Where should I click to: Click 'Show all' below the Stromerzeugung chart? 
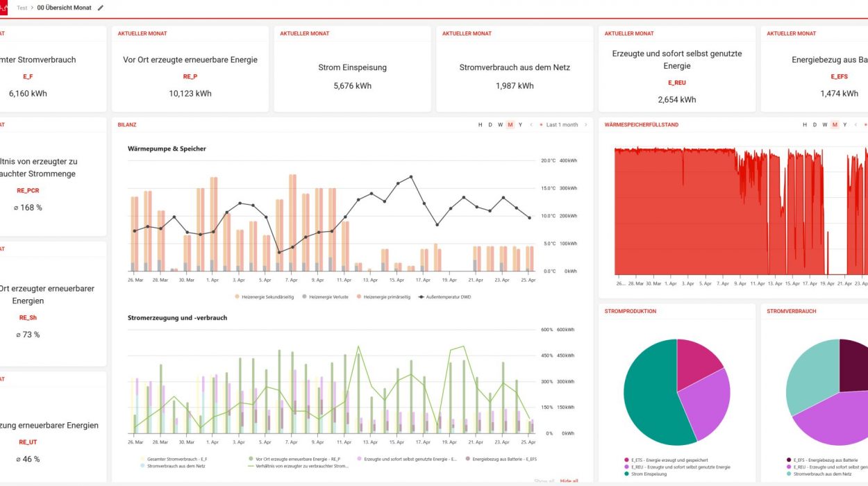(544, 480)
